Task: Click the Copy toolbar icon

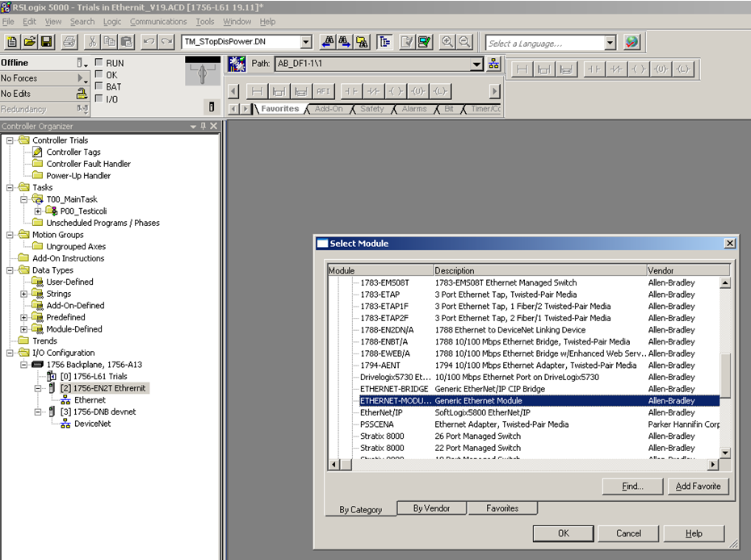Action: [x=109, y=42]
